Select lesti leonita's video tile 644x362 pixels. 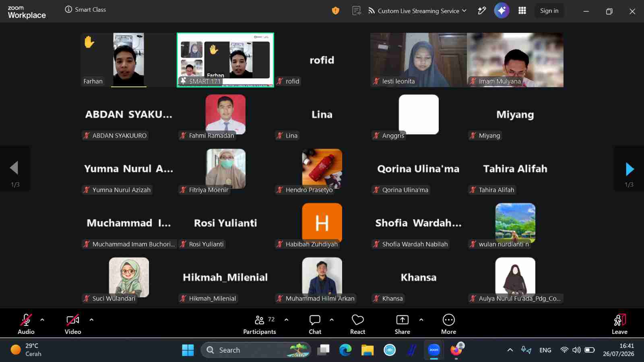click(x=419, y=60)
